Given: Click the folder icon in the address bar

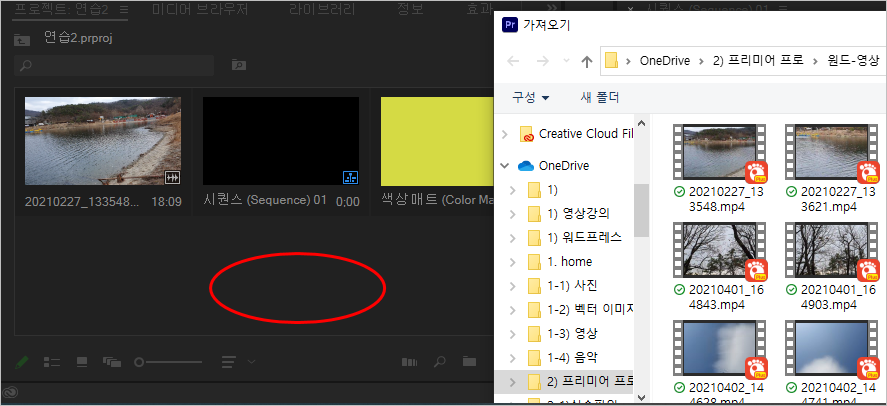Looking at the screenshot, I should coord(611,61).
